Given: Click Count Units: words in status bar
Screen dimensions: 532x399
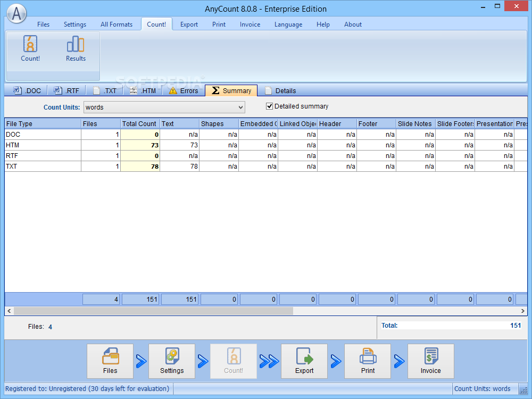Looking at the screenshot, I should tap(482, 389).
